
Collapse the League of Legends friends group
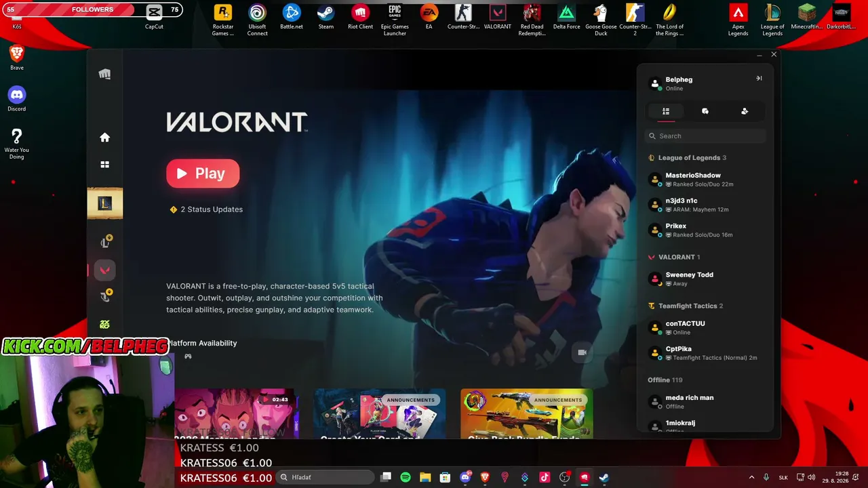(x=688, y=158)
